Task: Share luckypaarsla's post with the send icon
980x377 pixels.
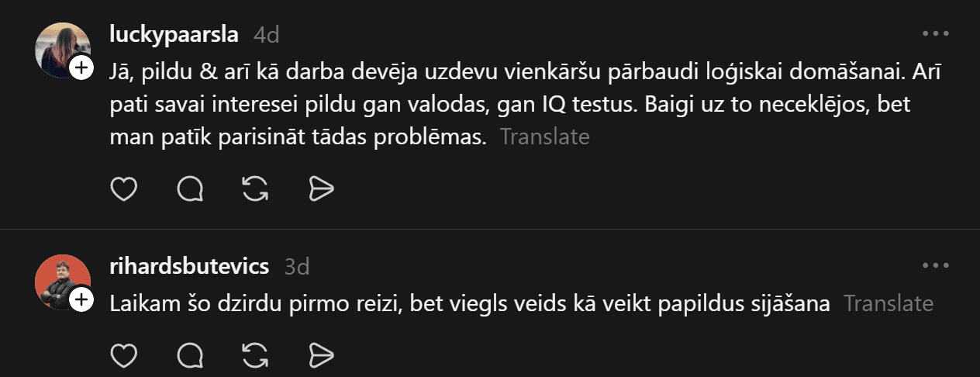Action: (x=320, y=188)
